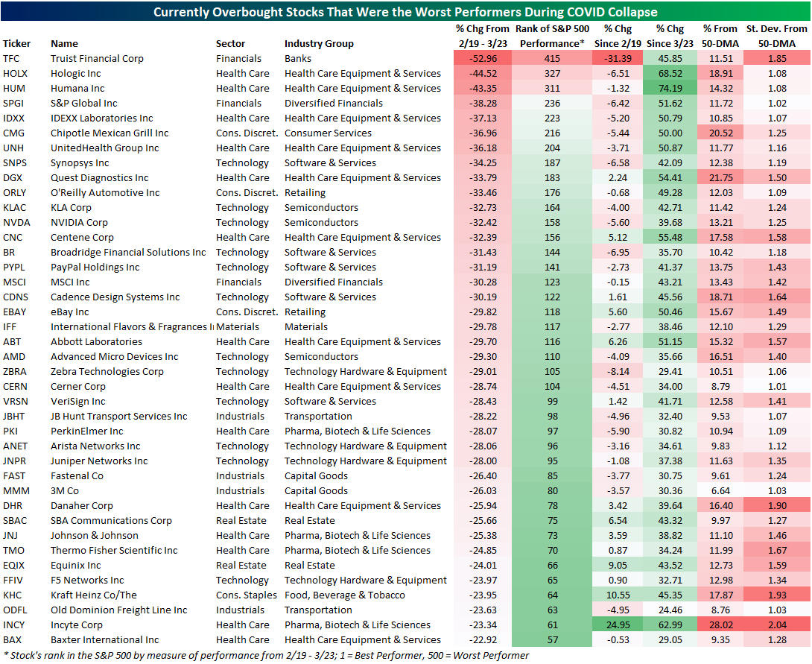812x664 pixels.
Task: Click the 24.95 value in Incyte row
Action: click(x=618, y=625)
